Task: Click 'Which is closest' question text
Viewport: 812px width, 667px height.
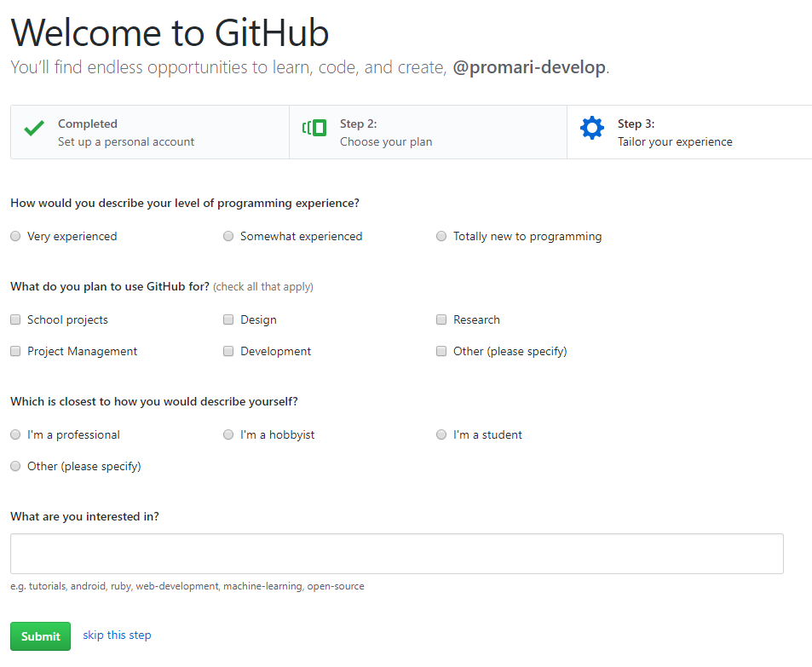Action: [154, 401]
